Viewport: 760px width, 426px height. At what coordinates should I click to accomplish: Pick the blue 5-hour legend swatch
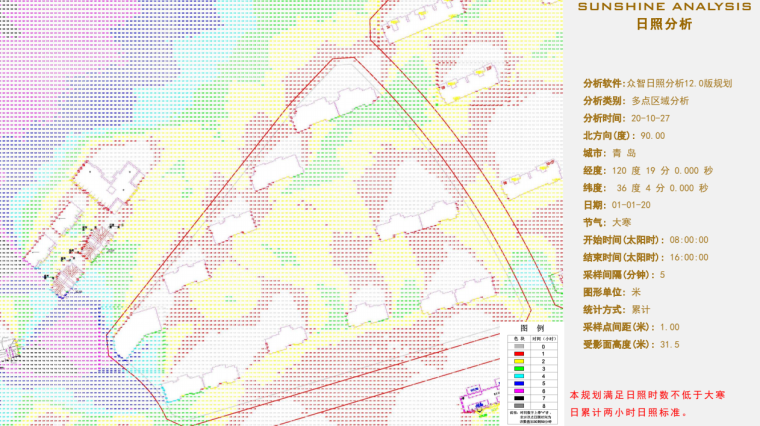[x=519, y=383]
